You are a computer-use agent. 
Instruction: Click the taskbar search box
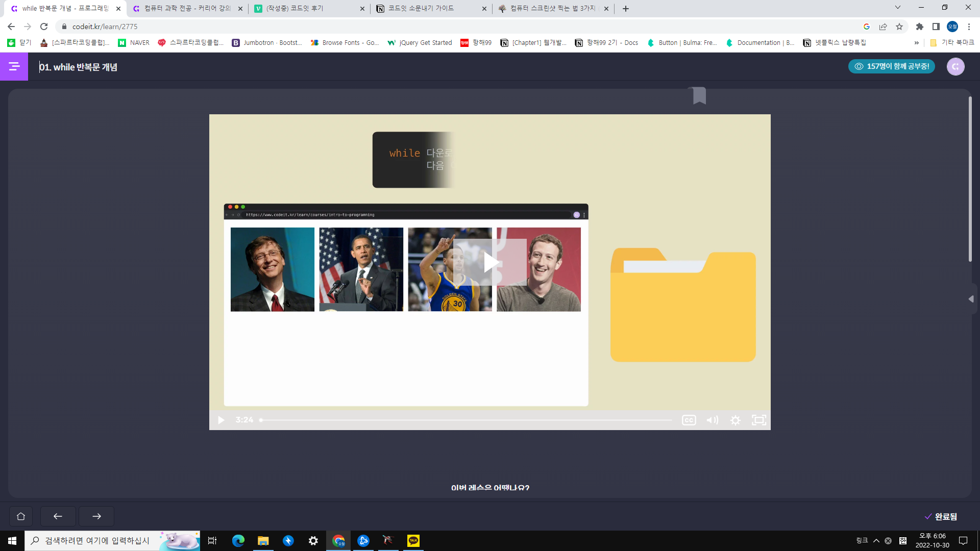[x=112, y=541]
